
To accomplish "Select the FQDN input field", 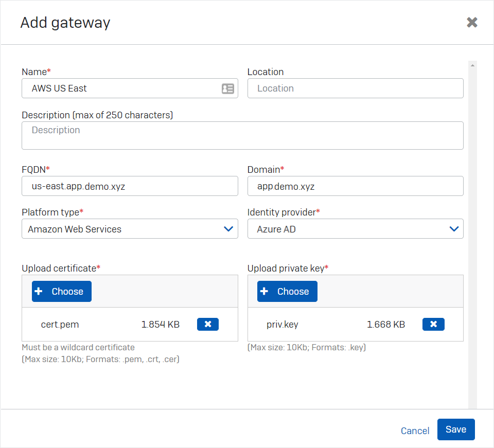I will 130,186.
